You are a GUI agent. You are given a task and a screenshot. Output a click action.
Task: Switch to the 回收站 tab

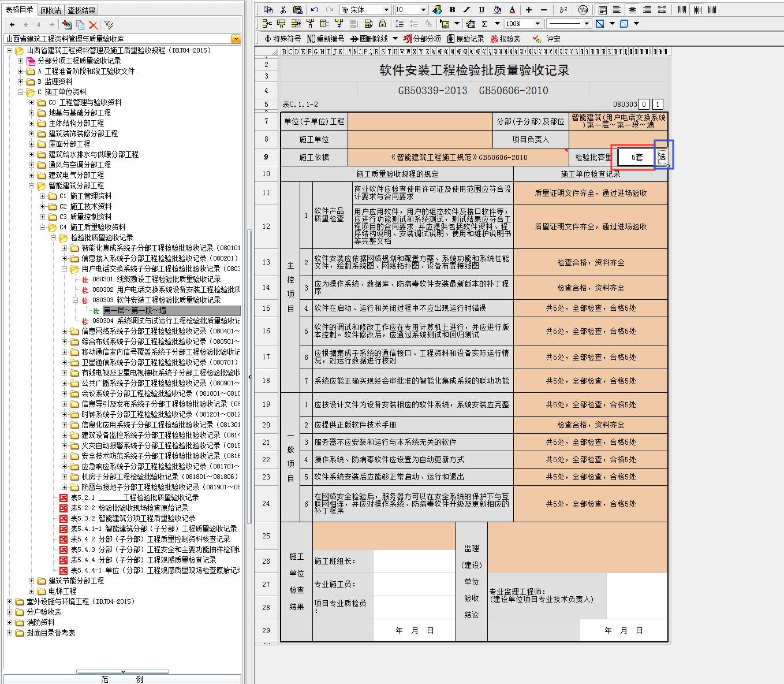pyautogui.click(x=51, y=10)
